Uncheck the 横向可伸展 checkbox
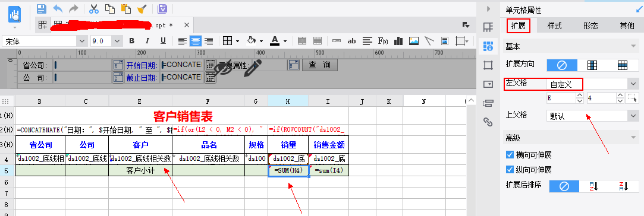The image size is (644, 216). click(x=510, y=155)
